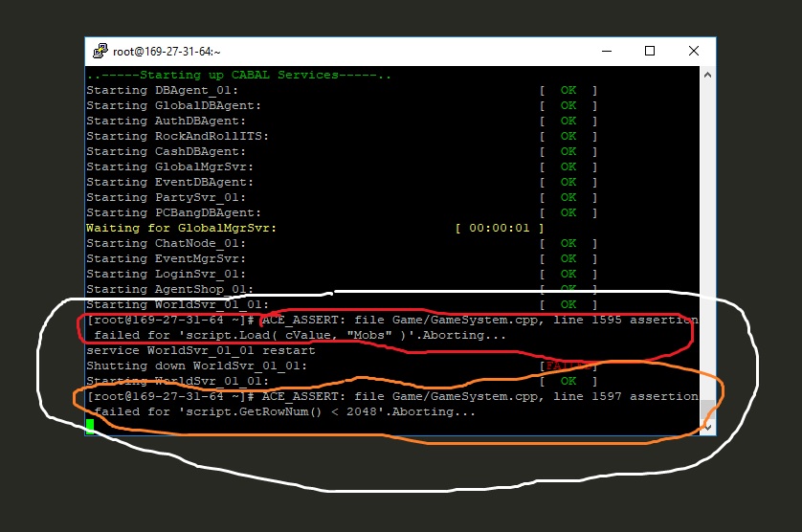802x532 pixels.
Task: Click the 'Starting PartySvr_01:' line
Action: [167, 198]
